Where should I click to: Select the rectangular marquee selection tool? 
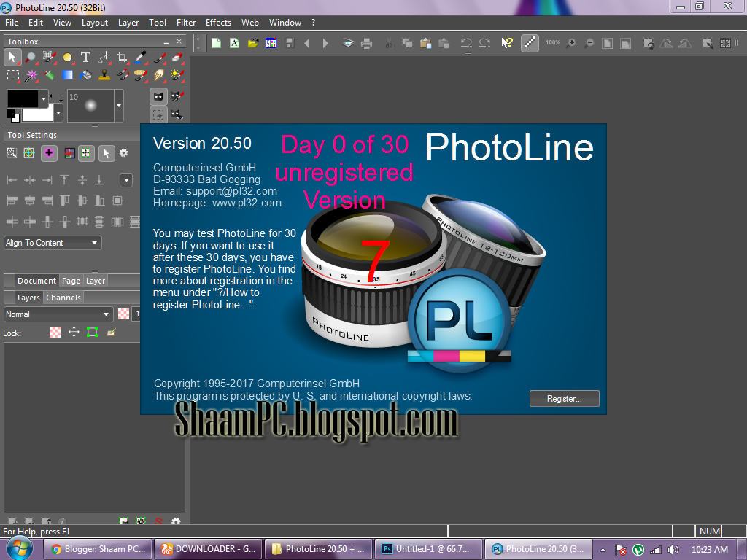[x=13, y=75]
